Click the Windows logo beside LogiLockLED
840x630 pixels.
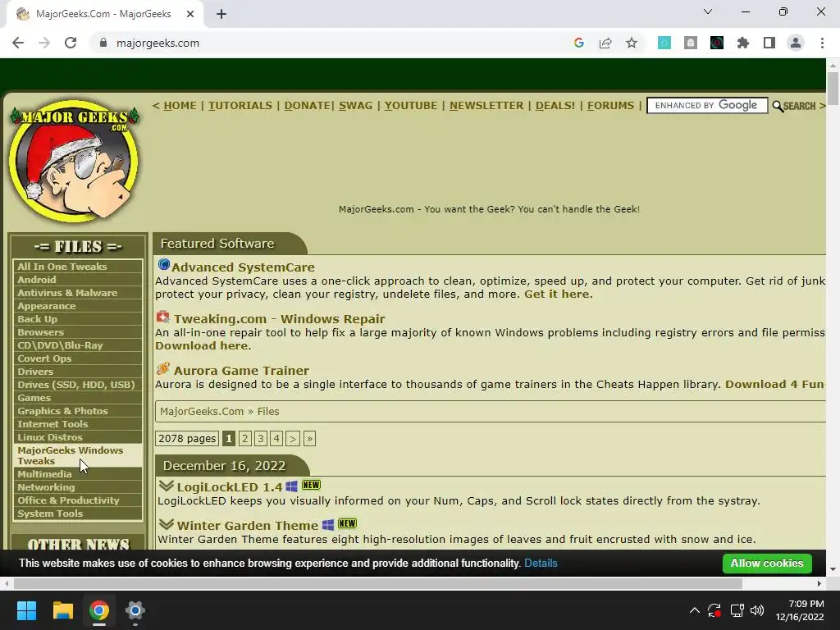tap(291, 486)
